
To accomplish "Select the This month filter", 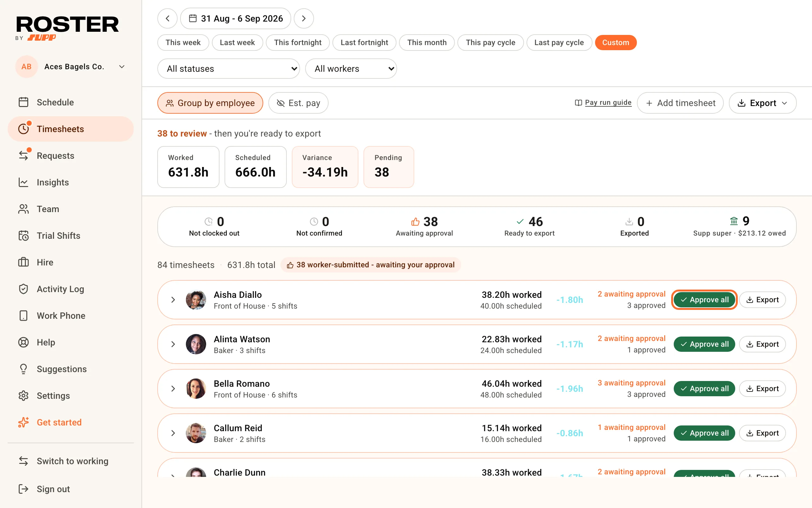I will (x=427, y=43).
